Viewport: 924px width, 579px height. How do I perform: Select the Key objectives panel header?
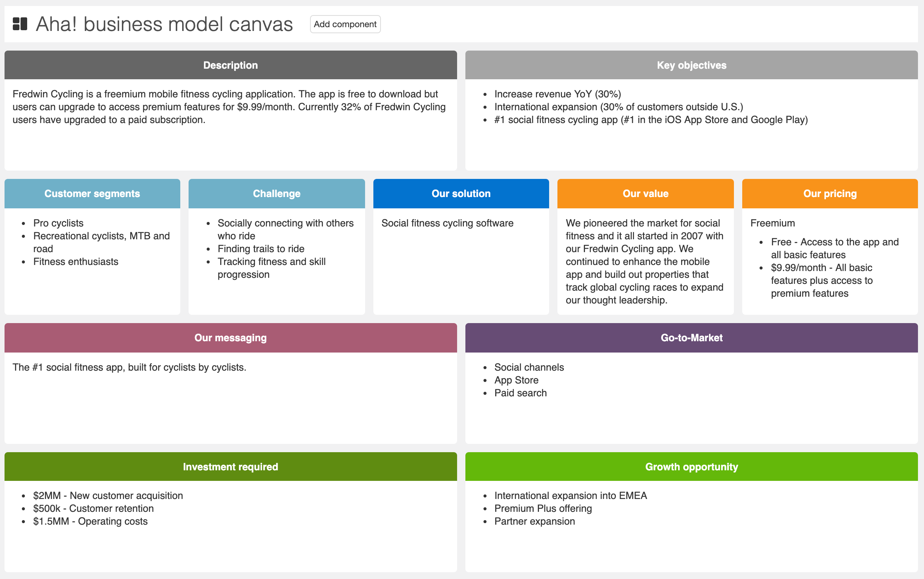[x=691, y=65]
